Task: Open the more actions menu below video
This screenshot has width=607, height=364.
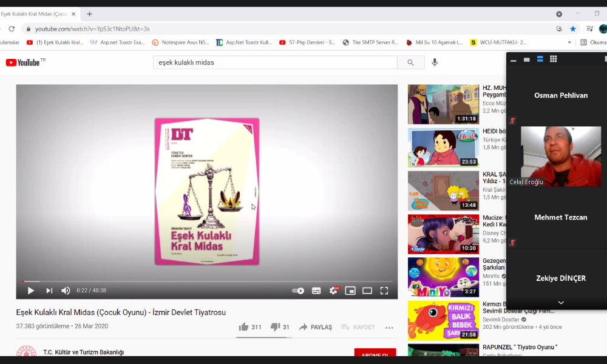Action: click(389, 328)
